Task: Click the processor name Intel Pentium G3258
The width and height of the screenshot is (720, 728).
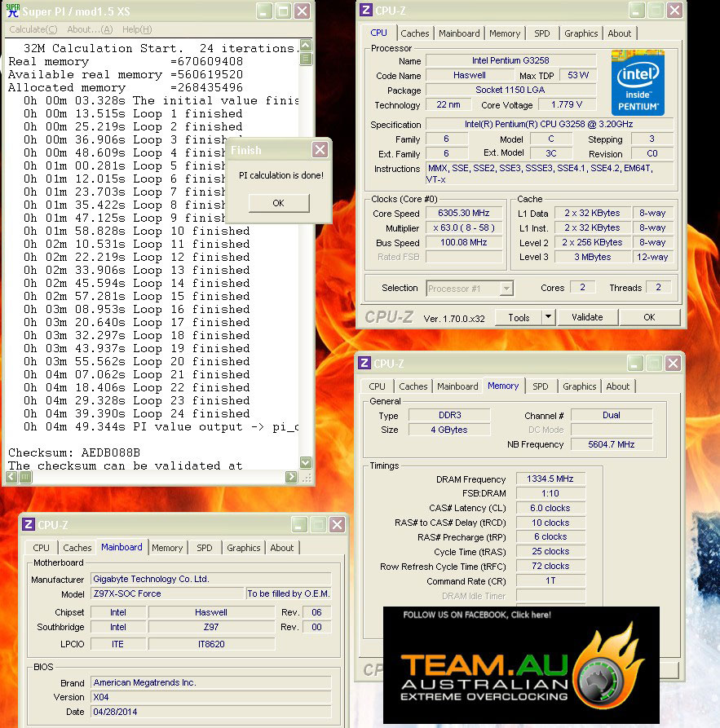Action: pyautogui.click(x=510, y=60)
